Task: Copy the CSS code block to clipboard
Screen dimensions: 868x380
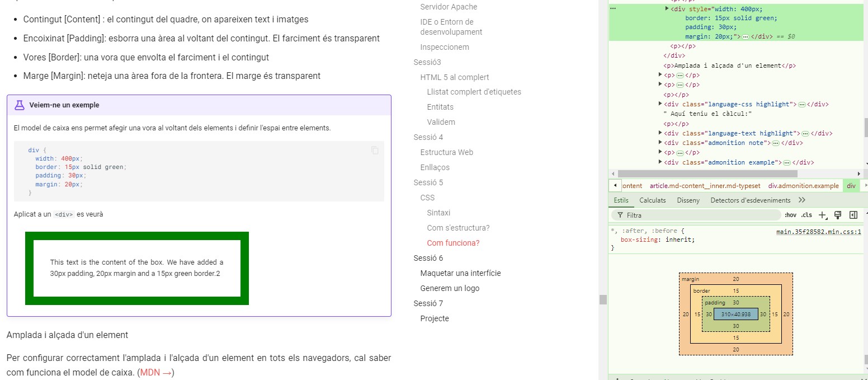Action: (375, 150)
